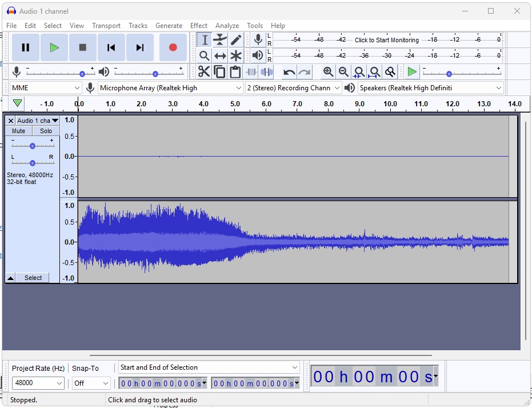Viewport: 532px width, 408px height.
Task: Click the track gain slider knob
Action: pyautogui.click(x=33, y=146)
